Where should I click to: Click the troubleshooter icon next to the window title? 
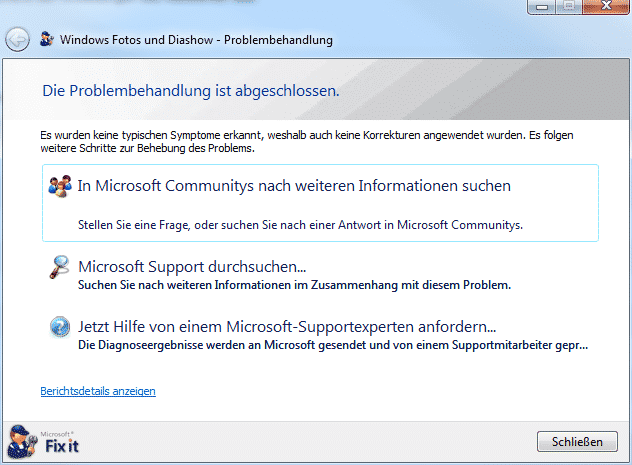pos(47,39)
